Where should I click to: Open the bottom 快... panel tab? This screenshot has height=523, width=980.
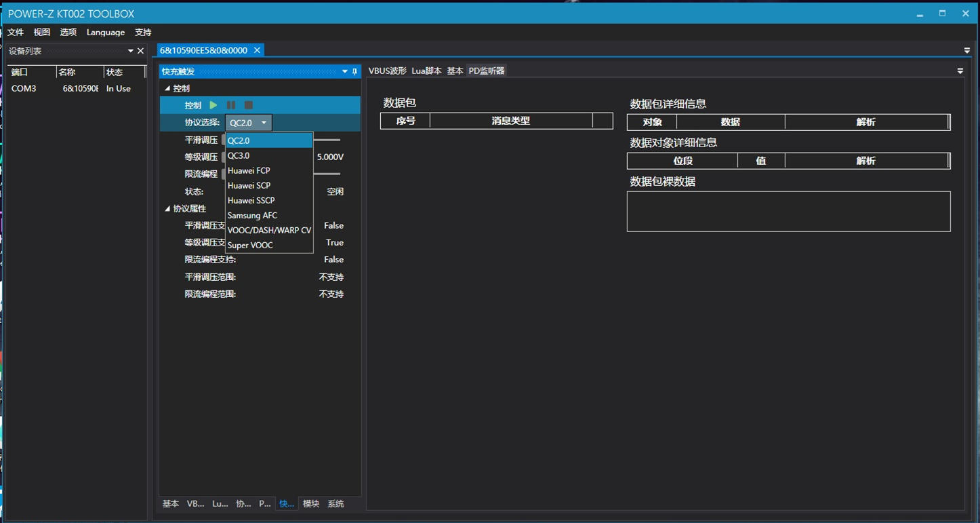click(x=287, y=503)
